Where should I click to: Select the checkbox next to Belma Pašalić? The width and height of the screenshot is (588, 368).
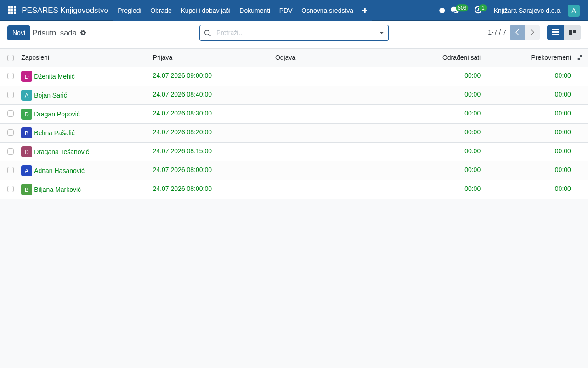pos(11,132)
